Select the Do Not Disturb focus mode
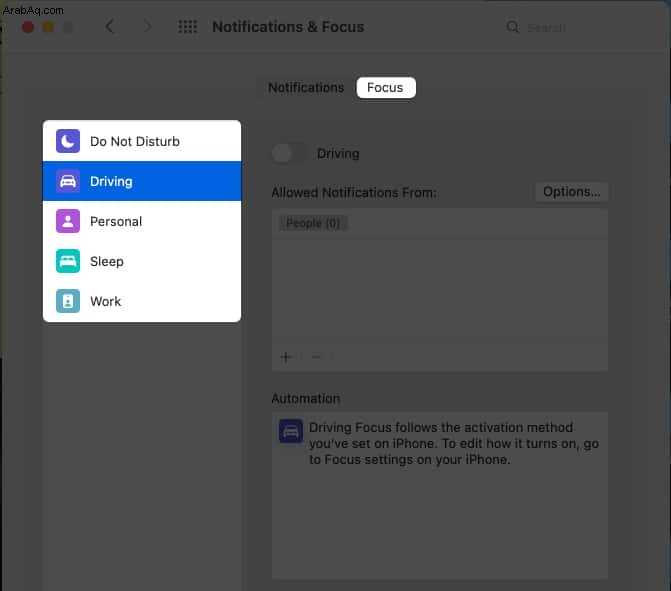 point(142,141)
